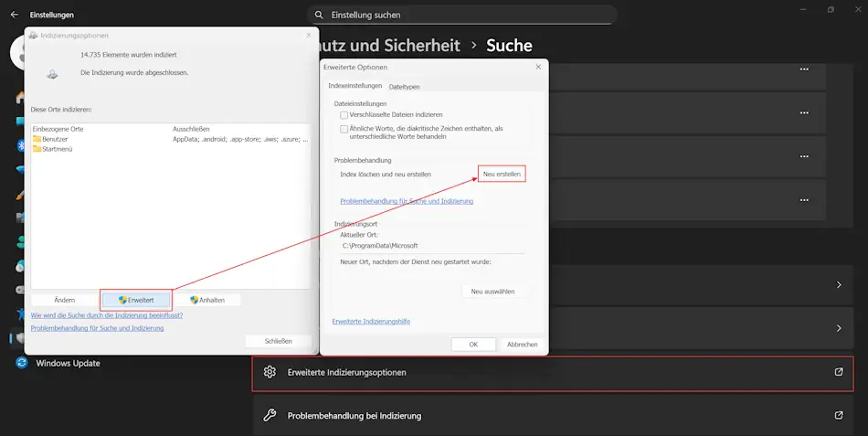868x436 pixels.
Task: Click the Ändern button
Action: click(x=65, y=300)
